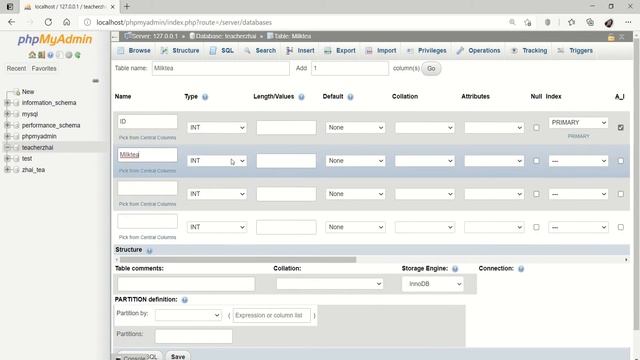Click Length/Values field for Milktea row
This screenshot has height=360, width=640.
(286, 161)
